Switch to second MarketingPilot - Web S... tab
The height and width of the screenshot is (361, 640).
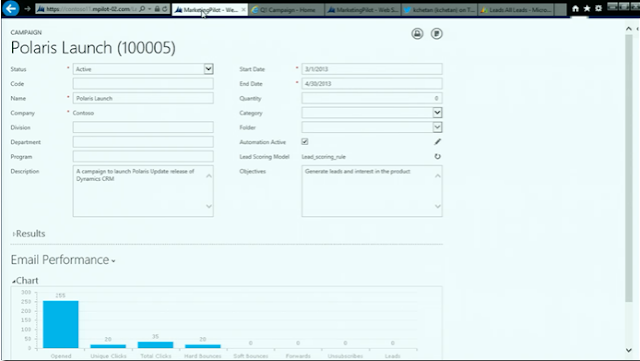363,9
